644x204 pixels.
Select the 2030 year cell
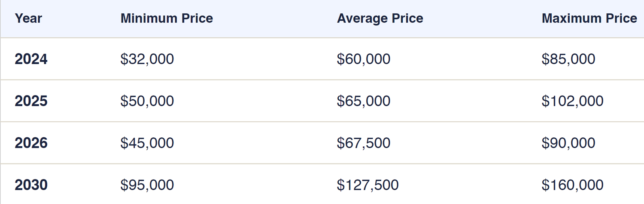pyautogui.click(x=31, y=185)
